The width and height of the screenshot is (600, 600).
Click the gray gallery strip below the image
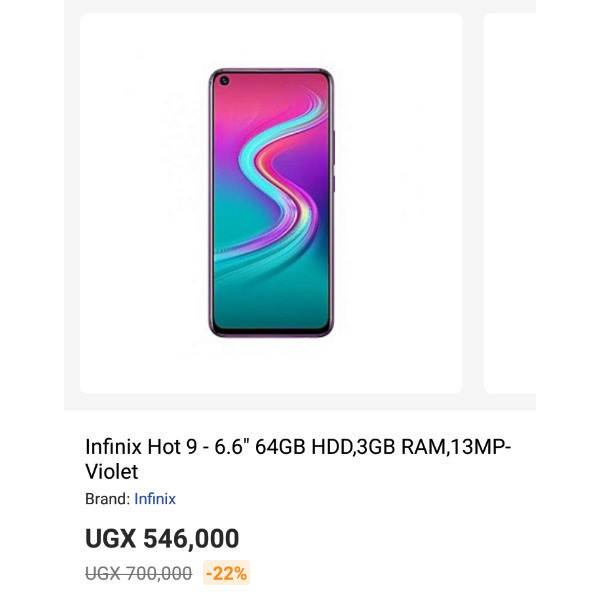(x=300, y=402)
